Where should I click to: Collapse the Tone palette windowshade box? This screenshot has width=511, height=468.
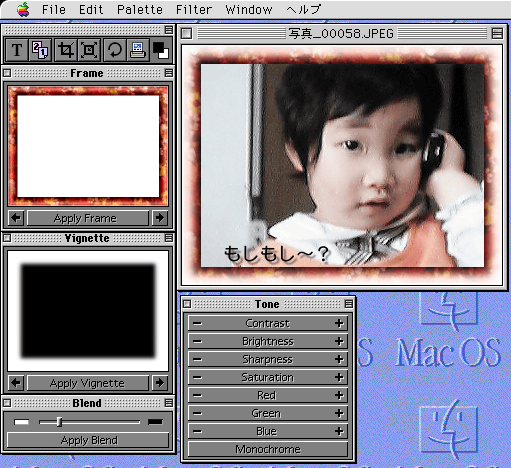click(349, 304)
